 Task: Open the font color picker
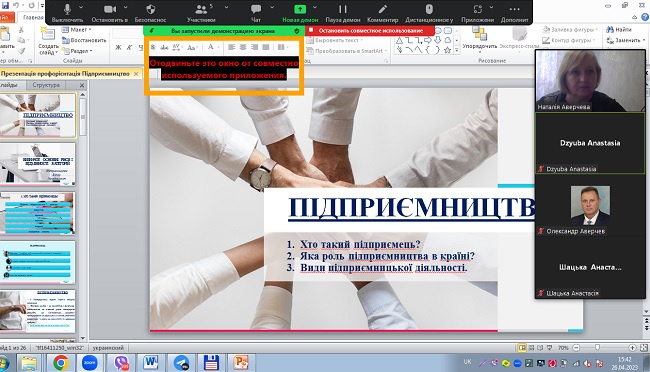[x=212, y=47]
